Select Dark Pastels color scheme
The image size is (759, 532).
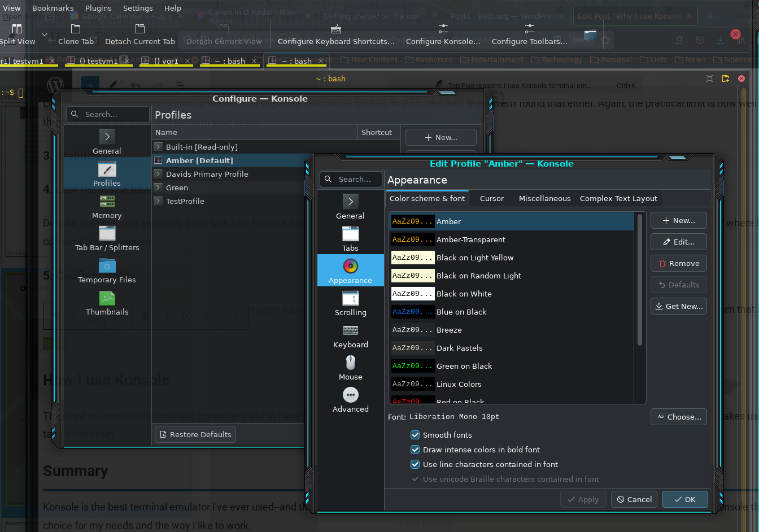point(512,348)
